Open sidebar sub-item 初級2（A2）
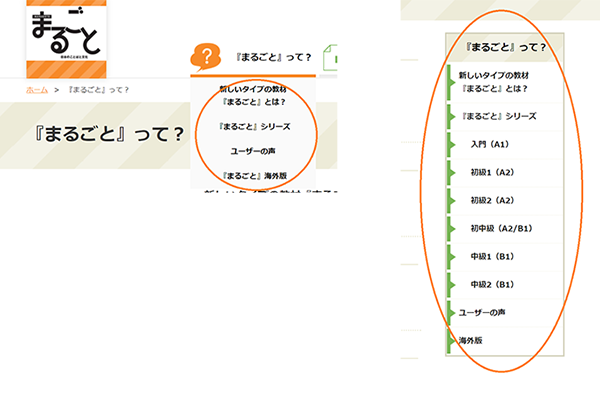Screen dimensions: 600x400 505,200
